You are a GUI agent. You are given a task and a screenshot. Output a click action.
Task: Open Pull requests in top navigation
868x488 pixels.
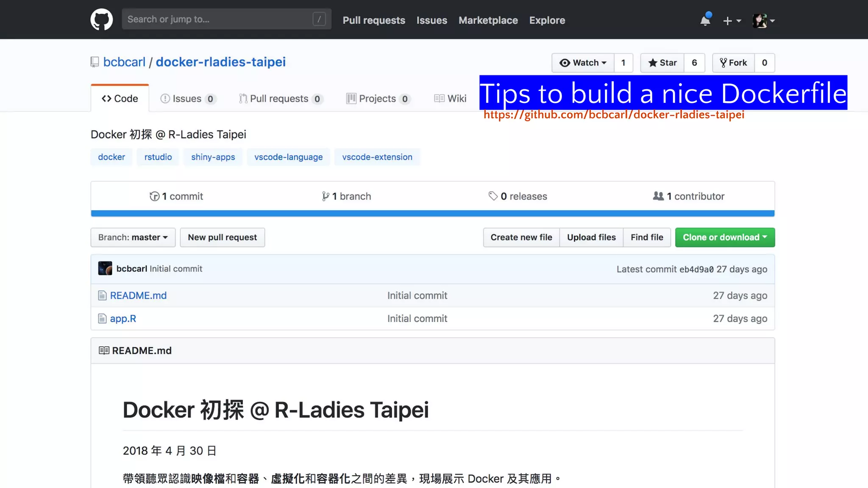(x=374, y=20)
